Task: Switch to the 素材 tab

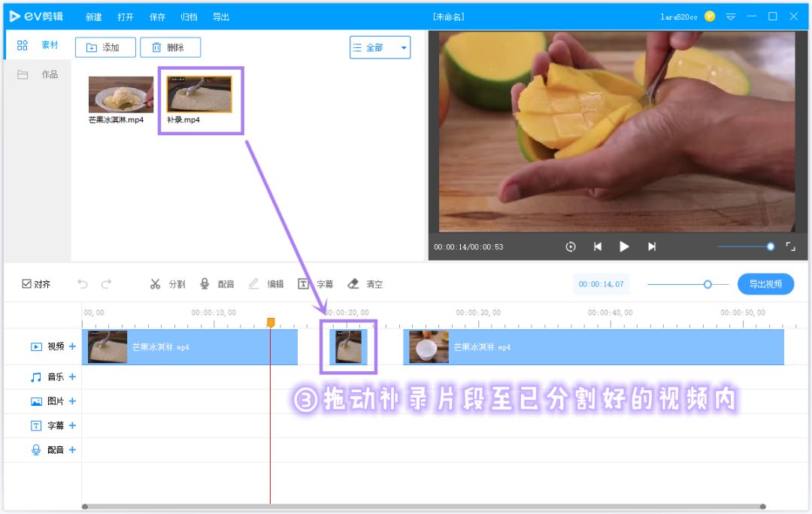Action: tap(38, 45)
